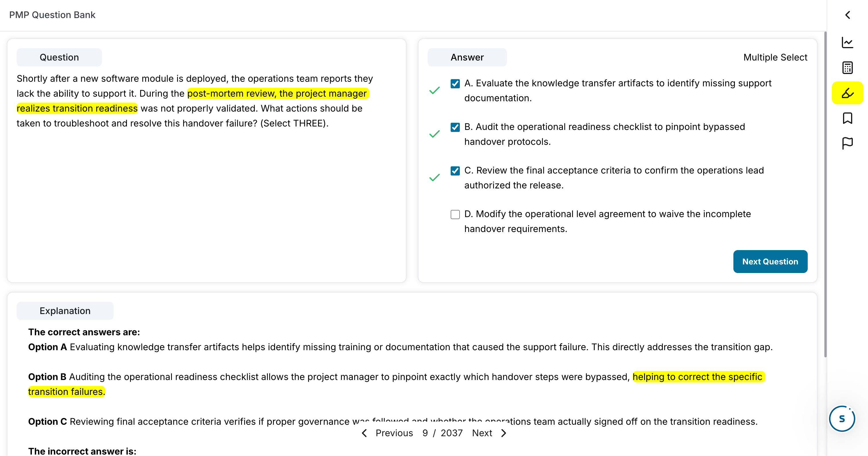Viewport: 868px width, 456px height.
Task: Collapse the sidebar with the chevron icon
Action: click(847, 15)
